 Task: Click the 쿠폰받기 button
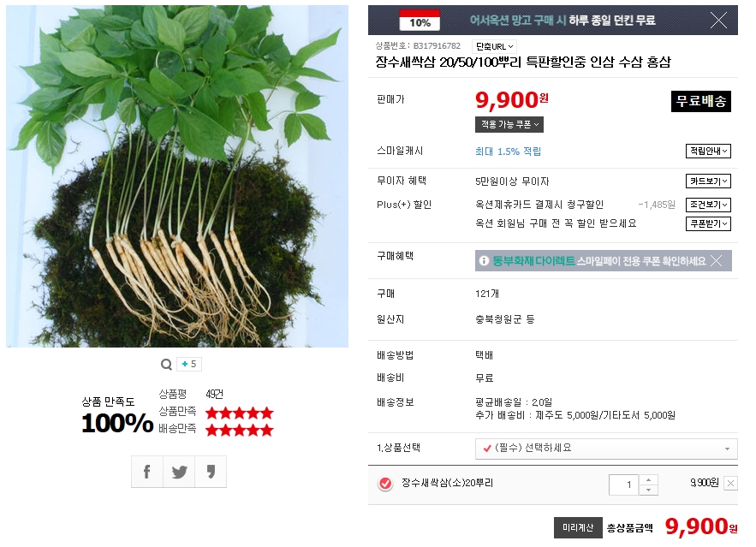[708, 223]
